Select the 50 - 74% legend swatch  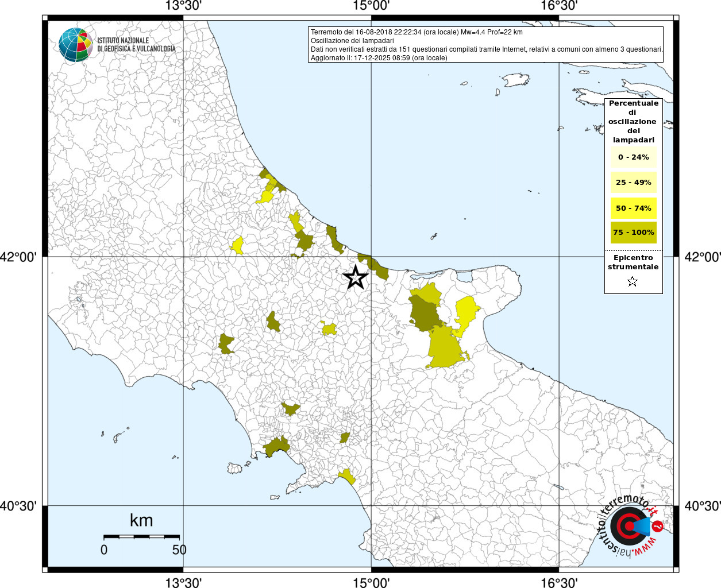(633, 208)
